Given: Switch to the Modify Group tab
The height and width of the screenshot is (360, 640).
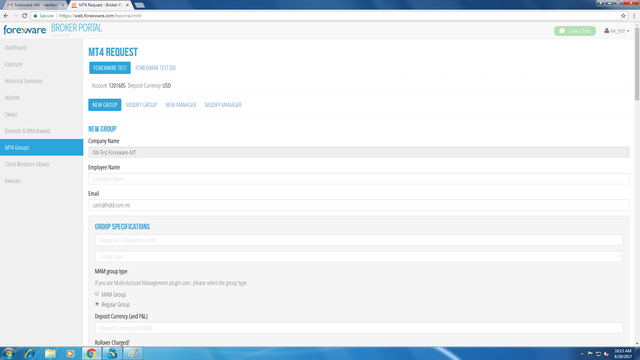Looking at the screenshot, I should click(141, 105).
